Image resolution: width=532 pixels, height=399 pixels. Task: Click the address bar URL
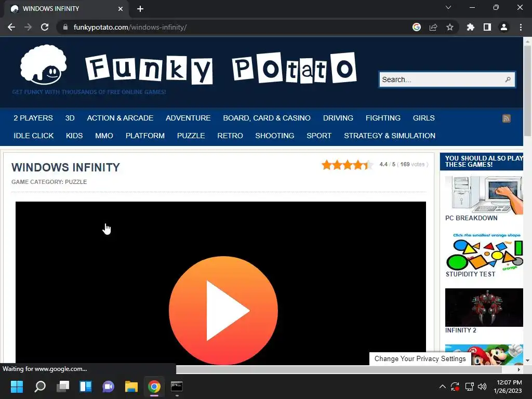click(130, 27)
